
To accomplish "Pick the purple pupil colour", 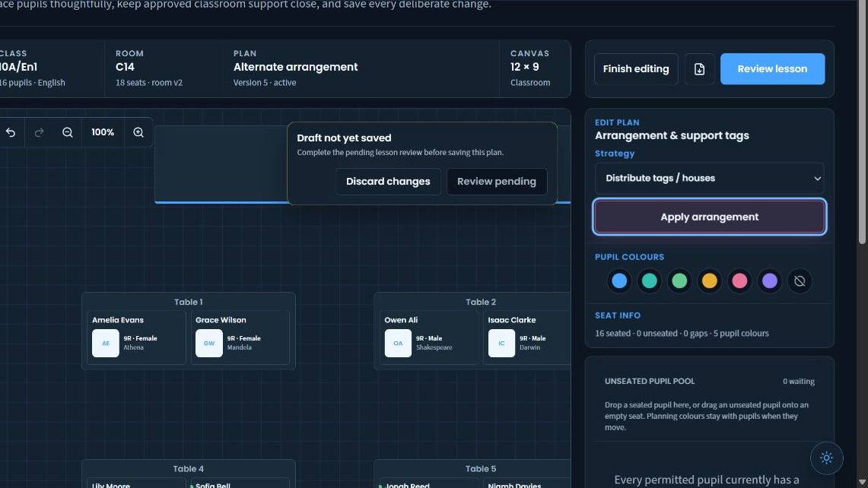I will pos(769,281).
